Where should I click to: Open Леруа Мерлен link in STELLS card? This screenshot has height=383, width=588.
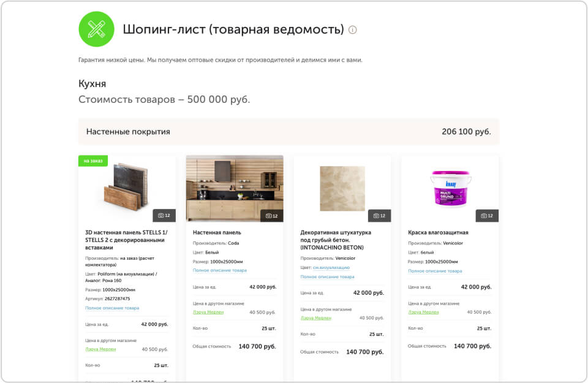click(x=100, y=349)
